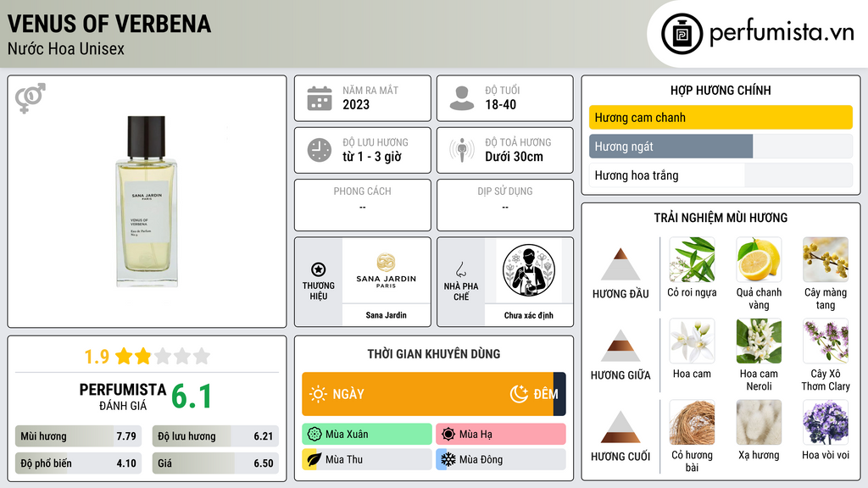The width and height of the screenshot is (868, 488).
Task: Click the Hương ngát accord bar
Action: pos(721,146)
